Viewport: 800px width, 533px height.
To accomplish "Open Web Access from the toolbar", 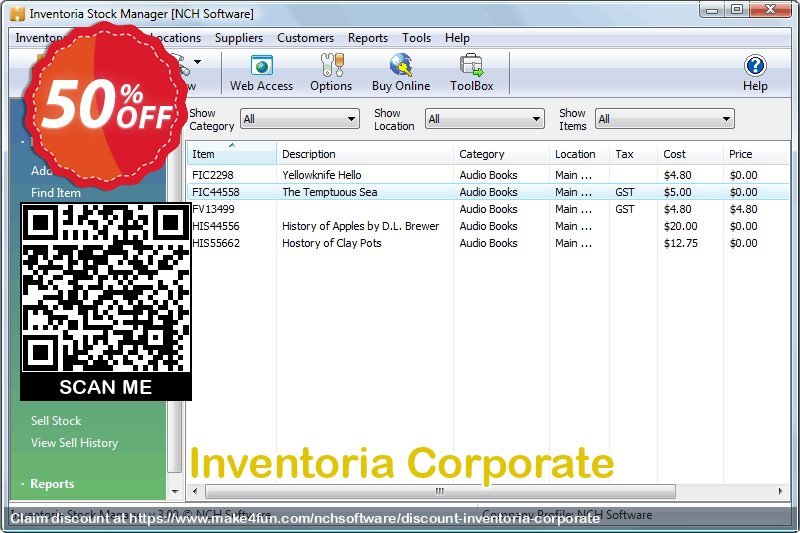I will click(x=261, y=73).
